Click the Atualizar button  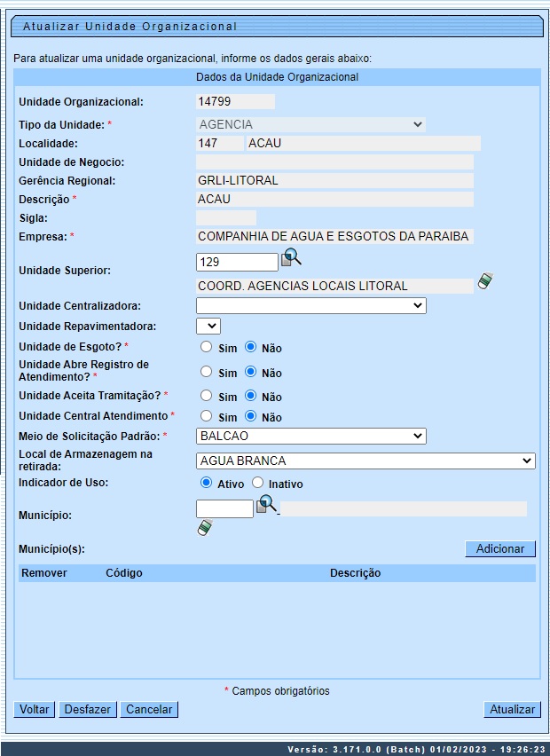(x=513, y=709)
